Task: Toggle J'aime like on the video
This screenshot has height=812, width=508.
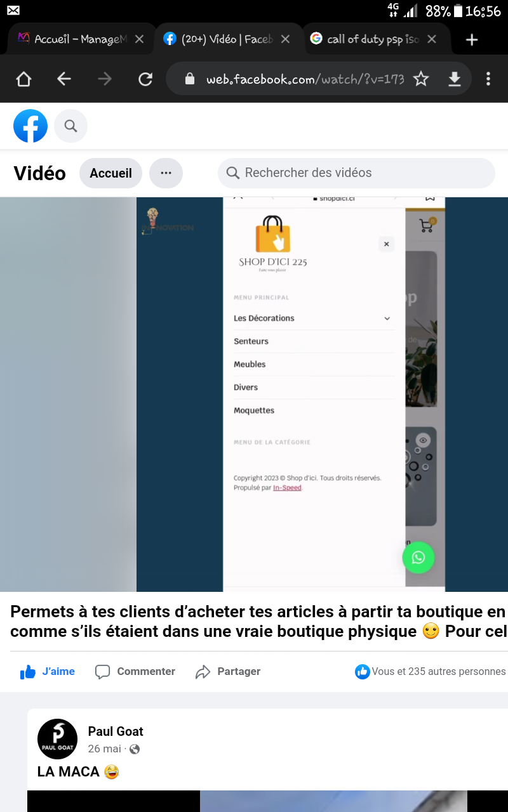Action: 48,671
